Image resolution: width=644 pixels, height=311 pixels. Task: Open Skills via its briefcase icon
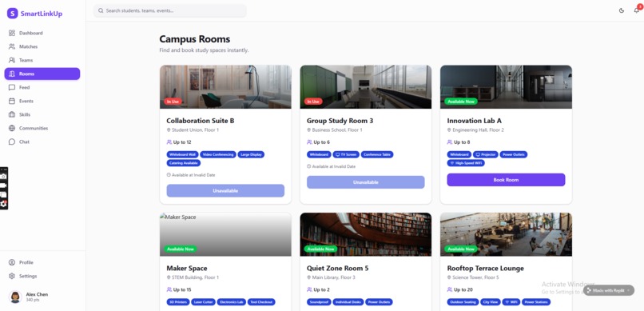pyautogui.click(x=12, y=114)
